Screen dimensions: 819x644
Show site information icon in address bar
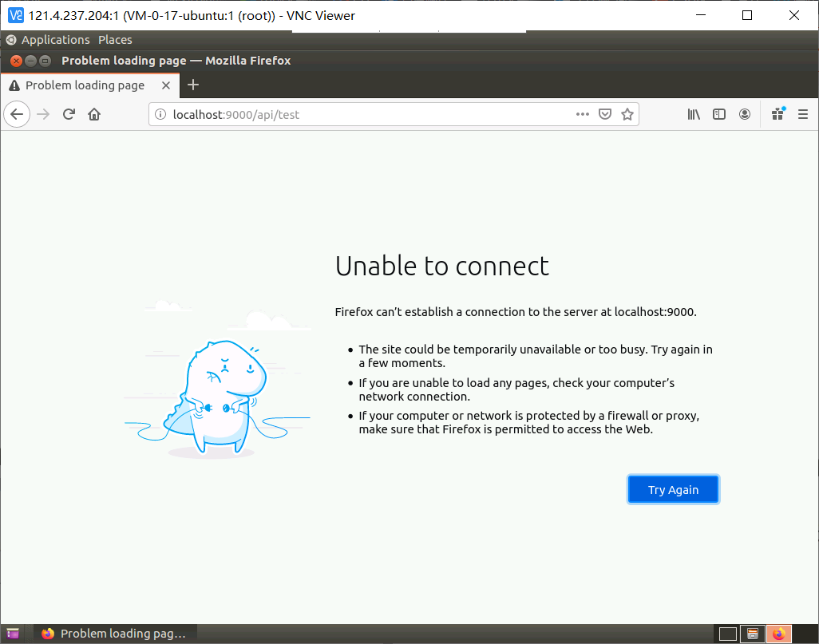click(x=161, y=114)
